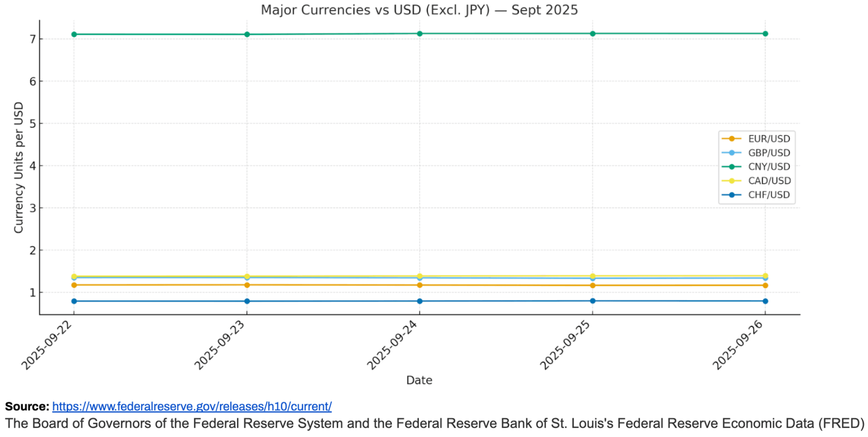Click the CNY/USD data point on 2025-09-22

[x=74, y=34]
